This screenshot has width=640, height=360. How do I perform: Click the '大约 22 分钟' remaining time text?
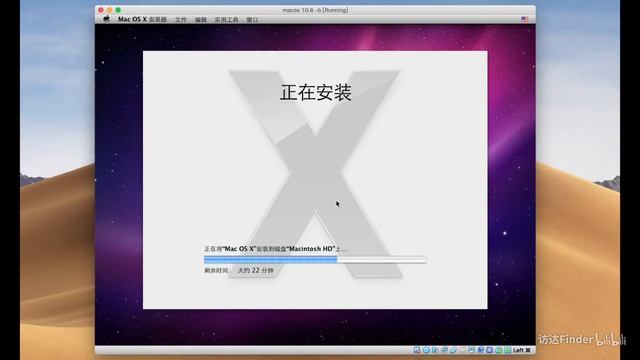256,270
